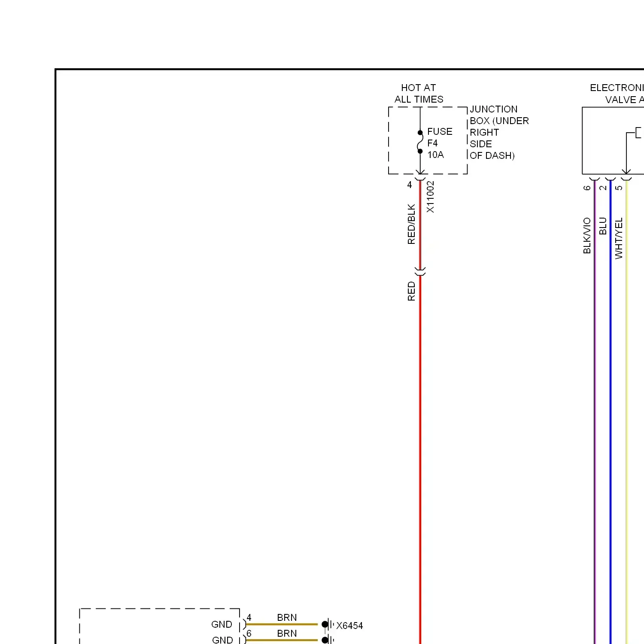
Task: Click the wire label reading only "RED"
Action: pos(411,291)
